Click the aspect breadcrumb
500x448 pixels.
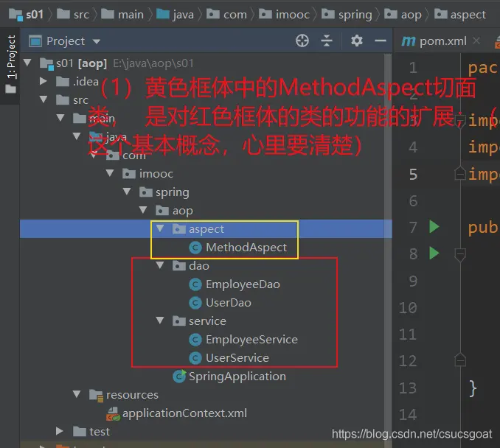pyautogui.click(x=460, y=15)
